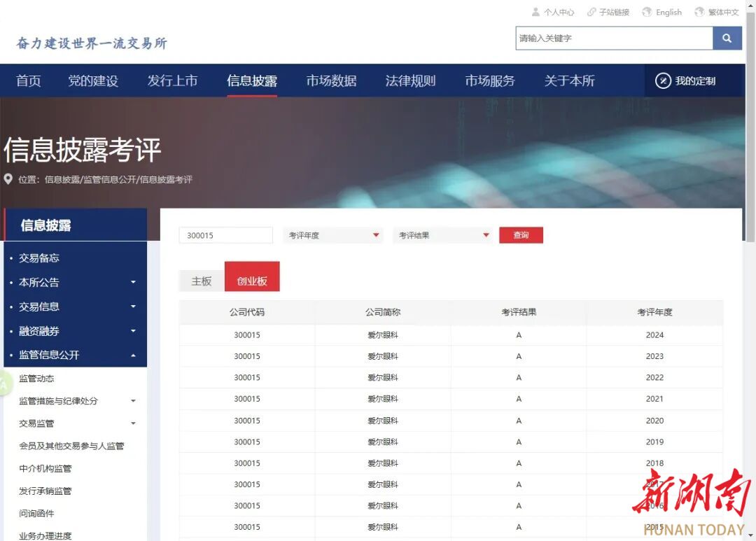Open the 问询函件 sidebar link
756x541 pixels.
click(x=36, y=514)
